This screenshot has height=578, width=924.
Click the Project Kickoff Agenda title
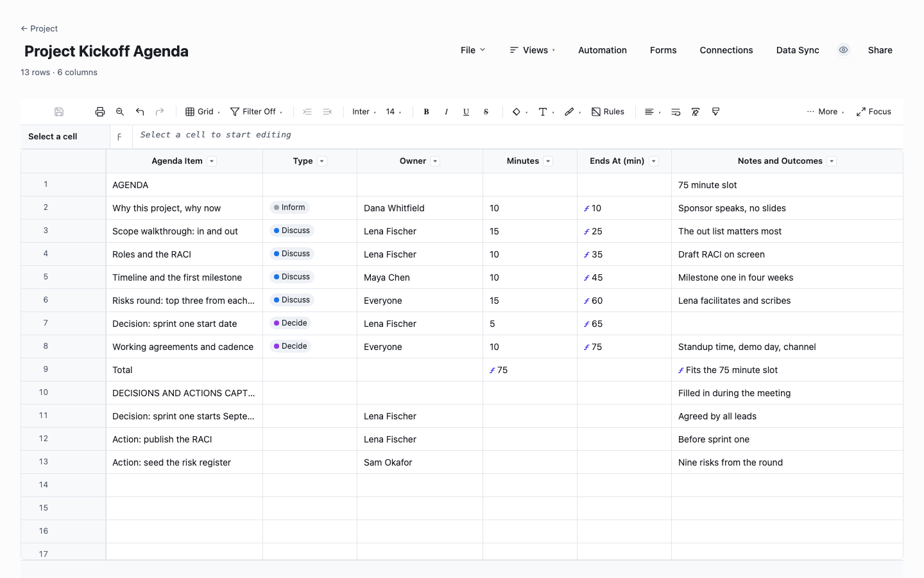tap(107, 51)
